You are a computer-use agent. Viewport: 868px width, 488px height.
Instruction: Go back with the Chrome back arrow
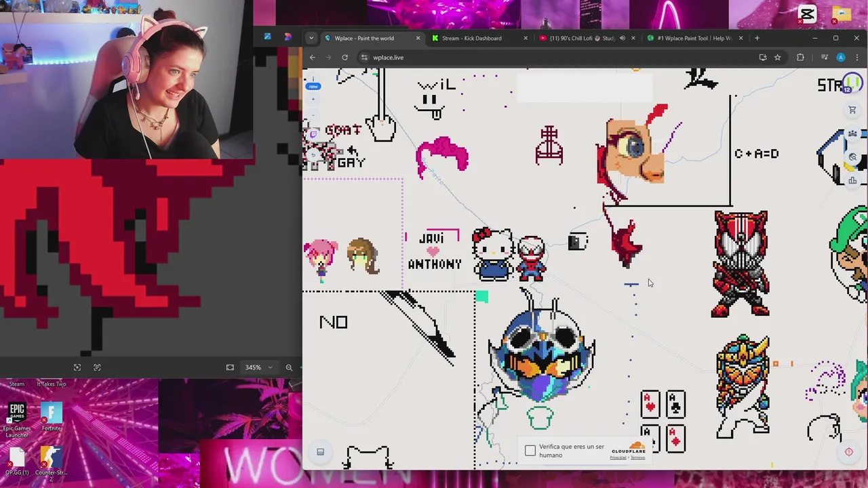[313, 58]
